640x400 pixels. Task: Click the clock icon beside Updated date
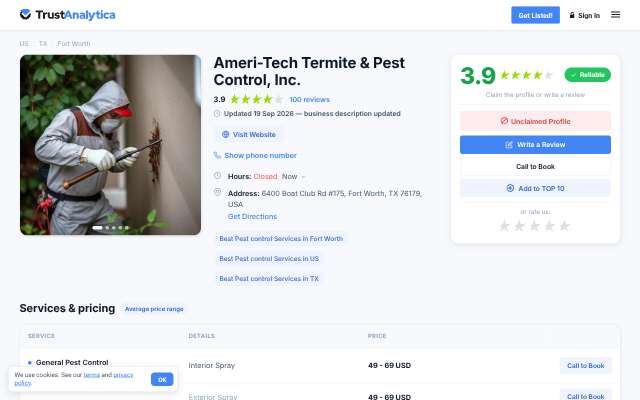(217, 113)
